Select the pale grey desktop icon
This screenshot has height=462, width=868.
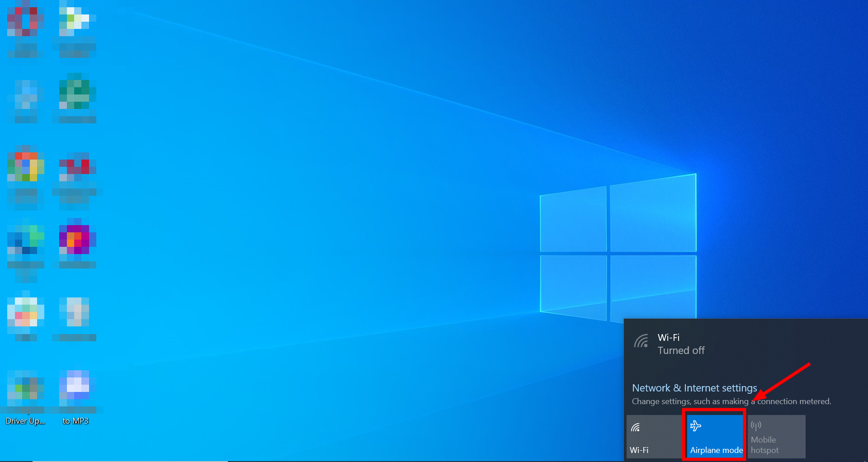click(x=75, y=313)
